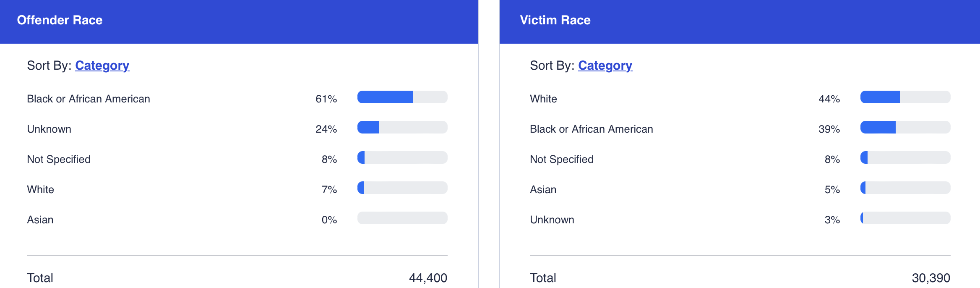980x288 pixels.
Task: Click the 39% victim Black or African American bar
Action: tap(905, 127)
